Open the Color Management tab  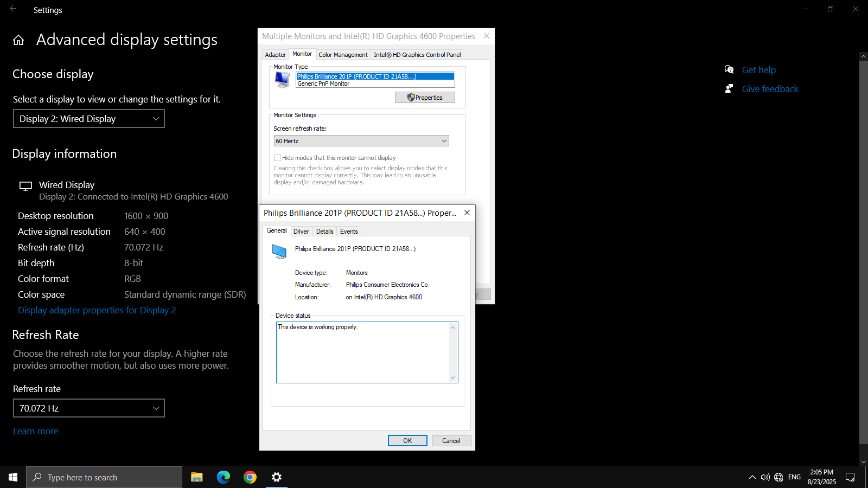pyautogui.click(x=343, y=55)
